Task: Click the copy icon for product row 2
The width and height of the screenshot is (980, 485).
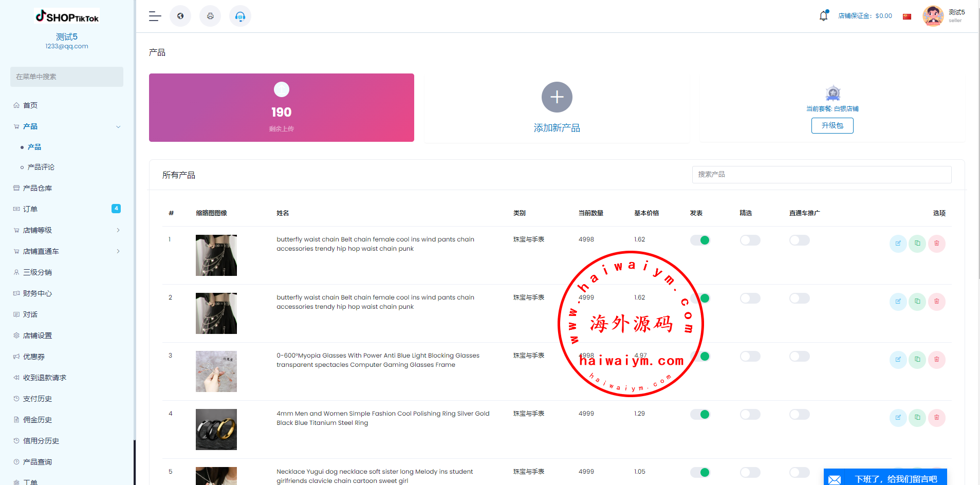Action: coord(917,302)
